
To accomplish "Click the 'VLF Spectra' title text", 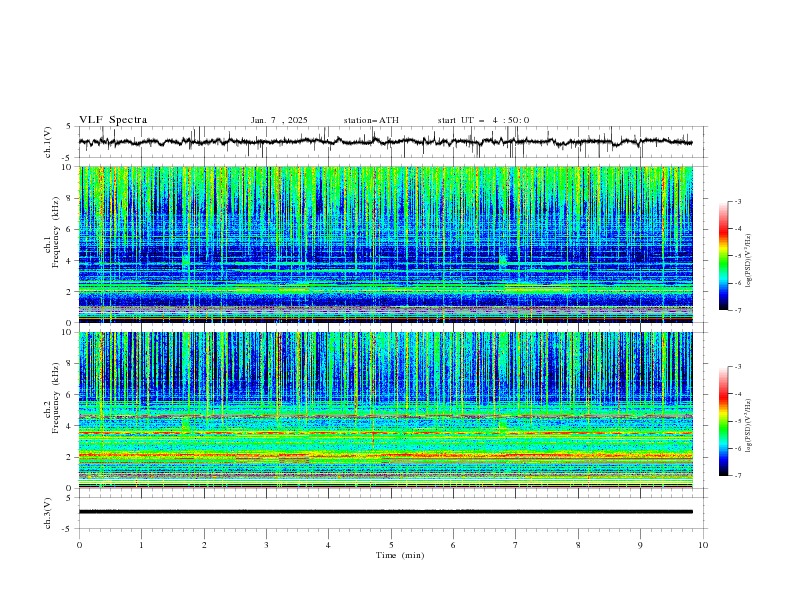I will click(x=113, y=120).
